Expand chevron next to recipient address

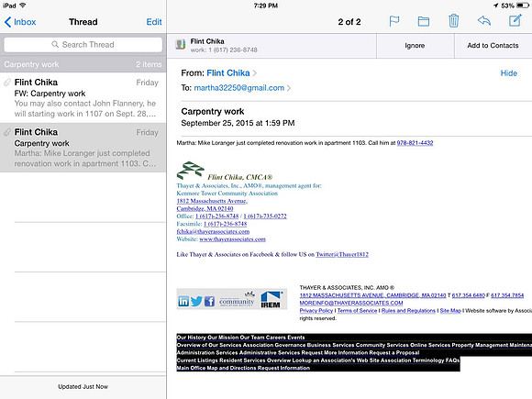point(289,88)
